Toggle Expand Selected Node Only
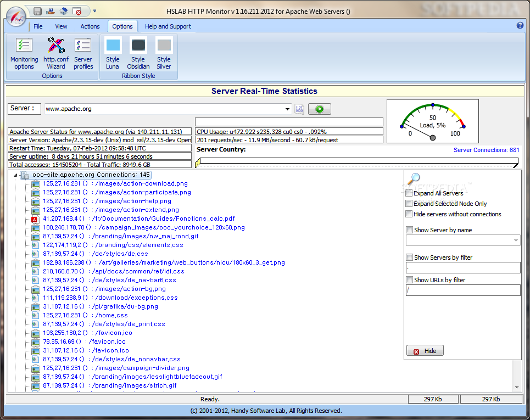Viewport: 530px width, 420px height. pyautogui.click(x=409, y=204)
